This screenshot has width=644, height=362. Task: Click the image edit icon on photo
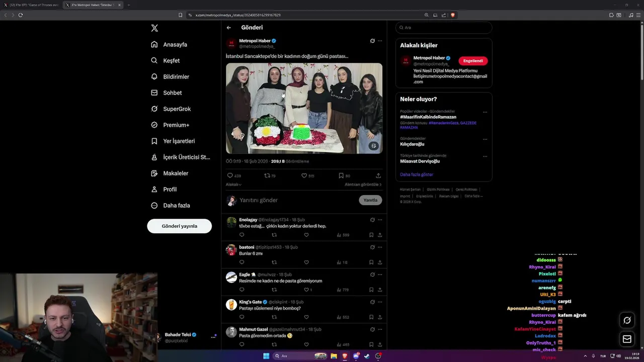tap(373, 146)
